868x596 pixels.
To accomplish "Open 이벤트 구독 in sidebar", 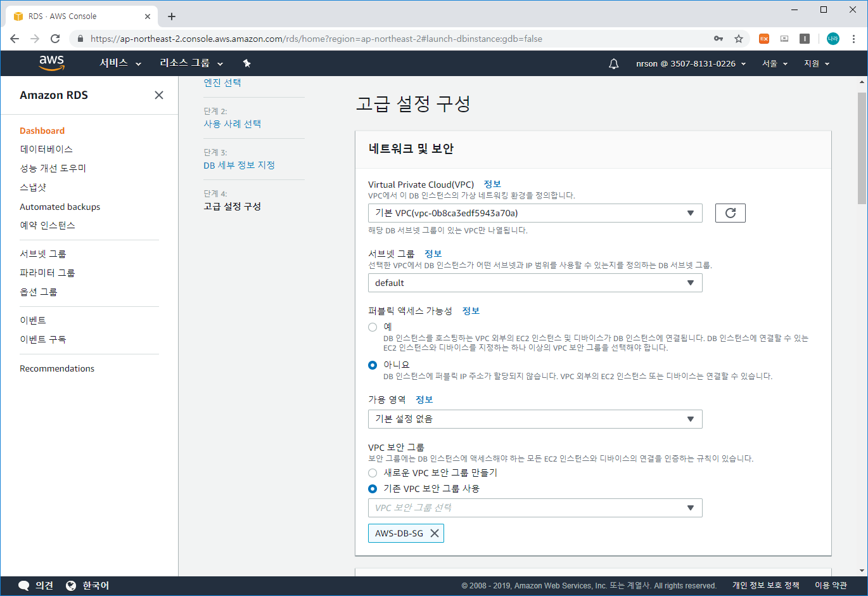I will pos(43,339).
